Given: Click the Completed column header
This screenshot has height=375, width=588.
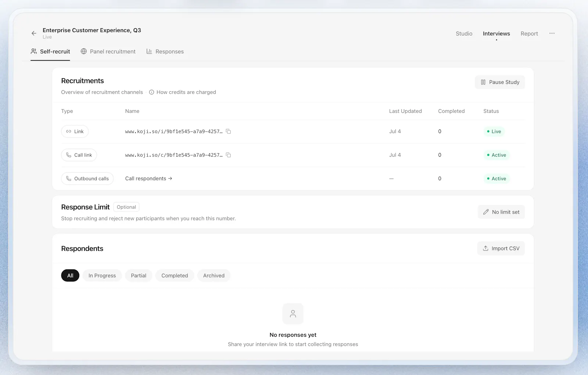Looking at the screenshot, I should [451, 111].
